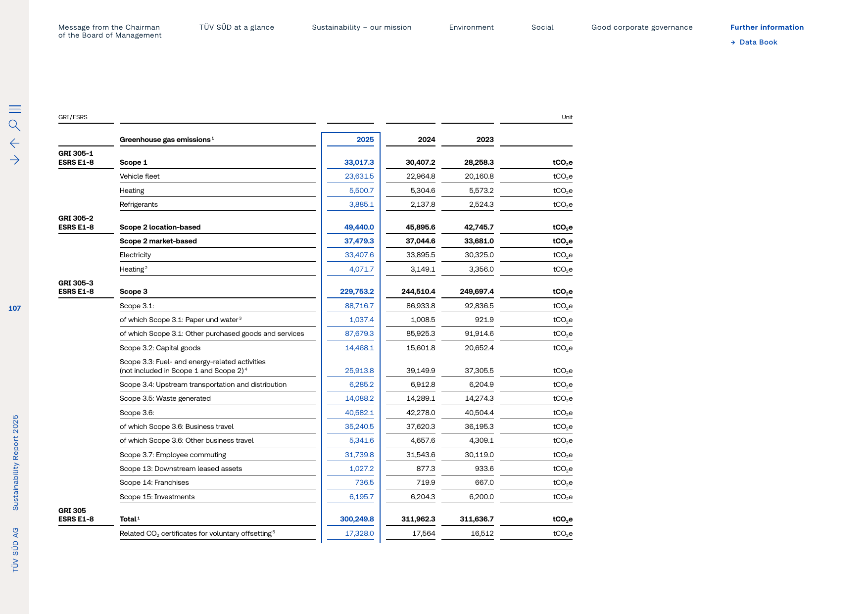Open the search magnifier icon
Image resolution: width=868 pixels, height=614 pixels.
15,126
